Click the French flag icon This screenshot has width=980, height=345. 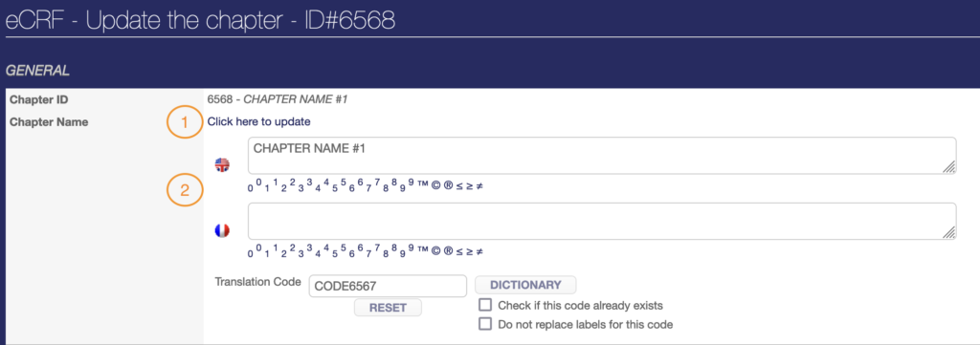(x=222, y=231)
